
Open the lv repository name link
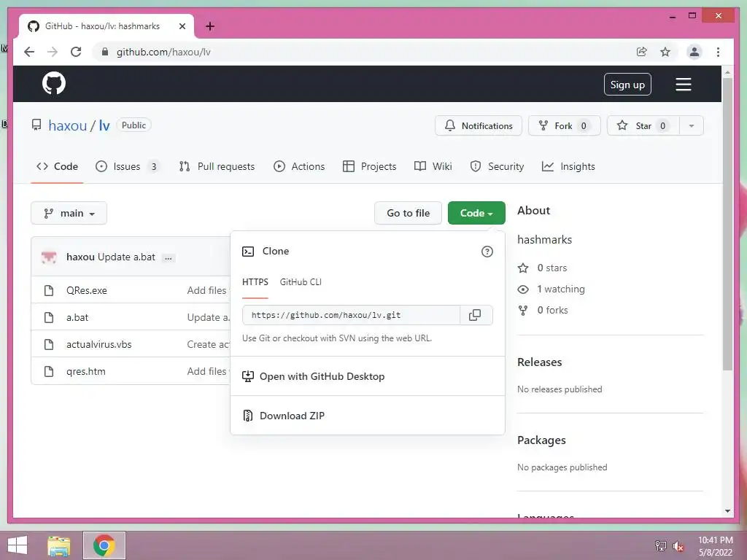click(104, 125)
